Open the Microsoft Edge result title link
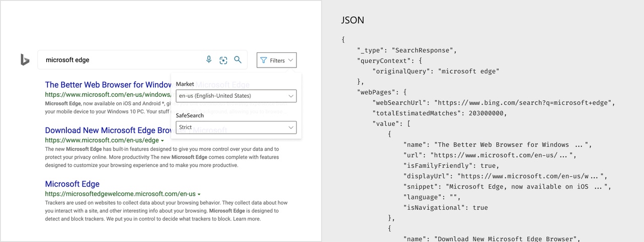Image resolution: width=644 pixels, height=242 pixels. (x=72, y=184)
